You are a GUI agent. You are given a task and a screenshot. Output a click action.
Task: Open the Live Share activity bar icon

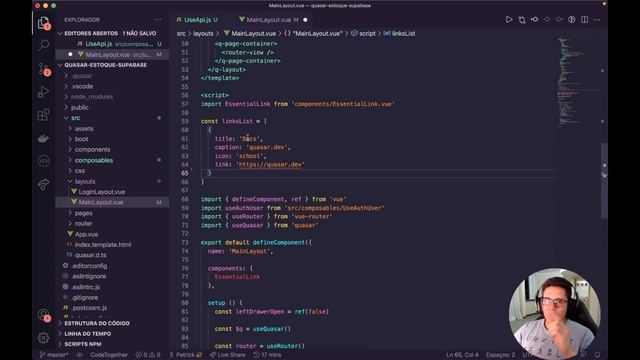click(44, 184)
